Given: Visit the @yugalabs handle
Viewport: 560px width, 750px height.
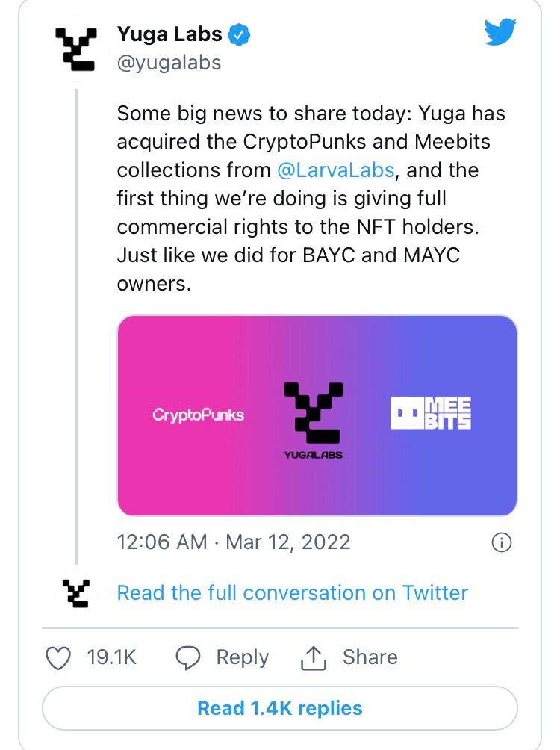Looking at the screenshot, I should coord(169,62).
